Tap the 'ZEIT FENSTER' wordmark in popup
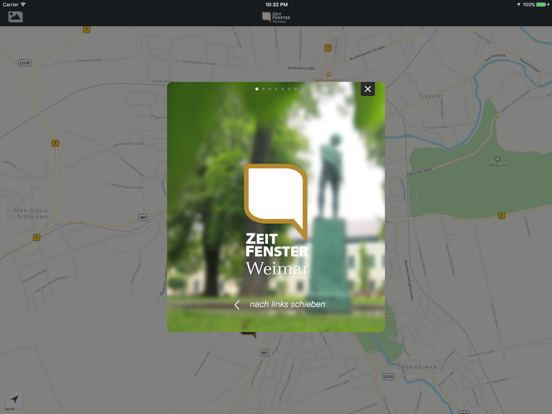552x414 pixels. [x=277, y=245]
